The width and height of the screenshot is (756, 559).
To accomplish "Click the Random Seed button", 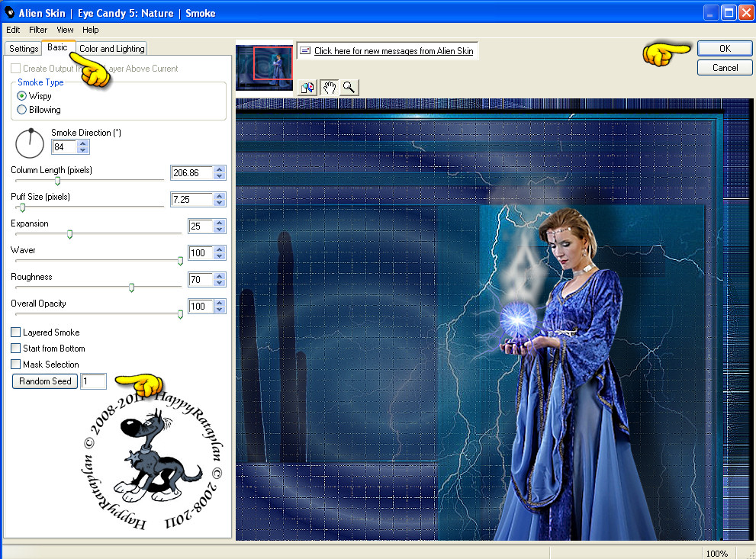I will [x=45, y=381].
